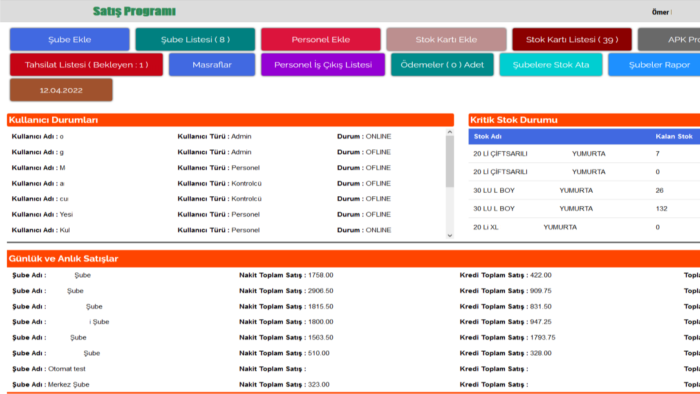
Task: Open Tahsilat Listesi ( Bekleyen : 1 )
Action: point(86,65)
